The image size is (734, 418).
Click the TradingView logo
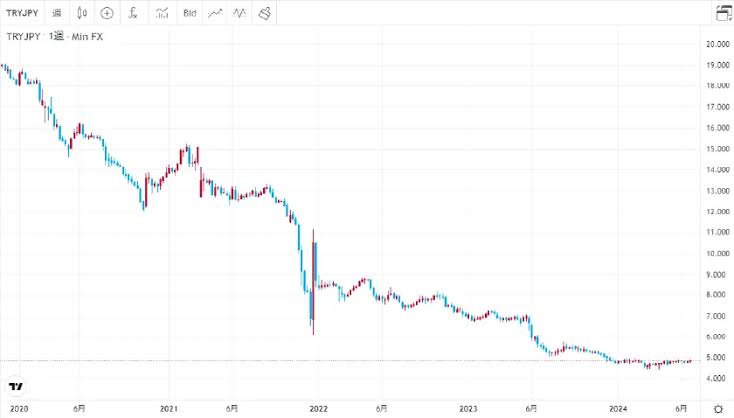[16, 386]
